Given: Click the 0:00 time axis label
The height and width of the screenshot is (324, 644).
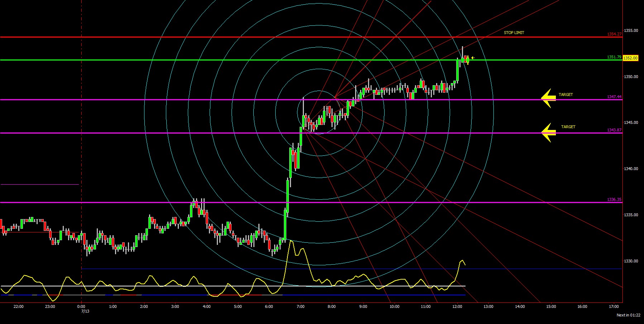Looking at the screenshot, I should click(x=81, y=306).
